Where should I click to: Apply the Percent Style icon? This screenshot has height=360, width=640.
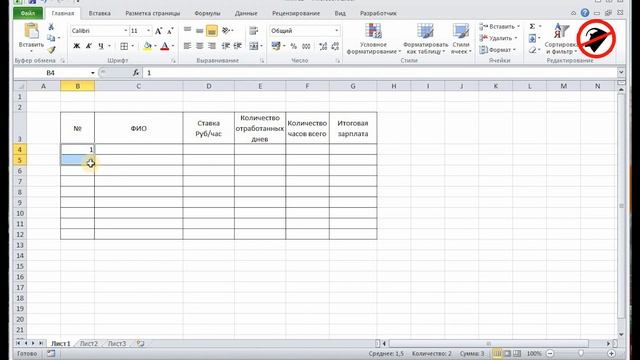coord(293,47)
